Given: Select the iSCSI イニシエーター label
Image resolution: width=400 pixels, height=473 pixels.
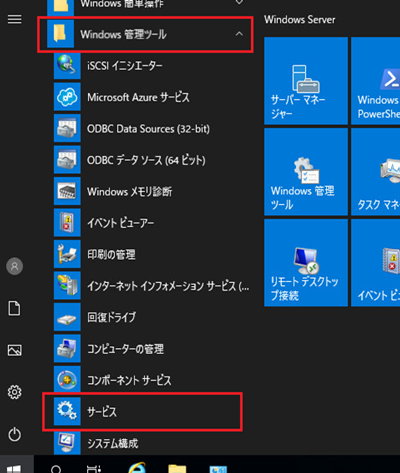Looking at the screenshot, I should pos(125,66).
